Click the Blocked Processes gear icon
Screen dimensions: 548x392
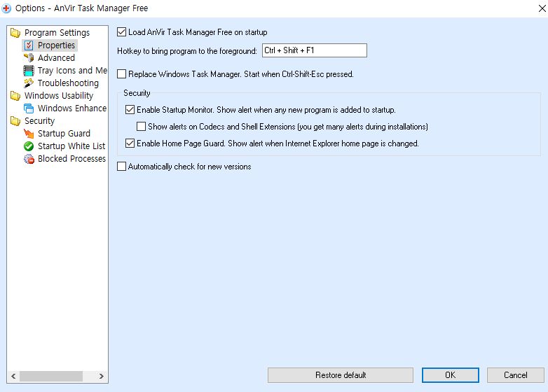pos(29,159)
